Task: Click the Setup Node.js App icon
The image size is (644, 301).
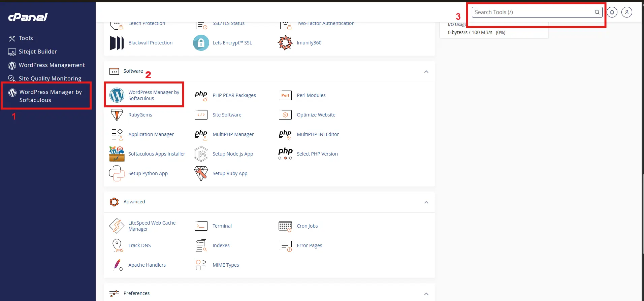Action: (201, 154)
